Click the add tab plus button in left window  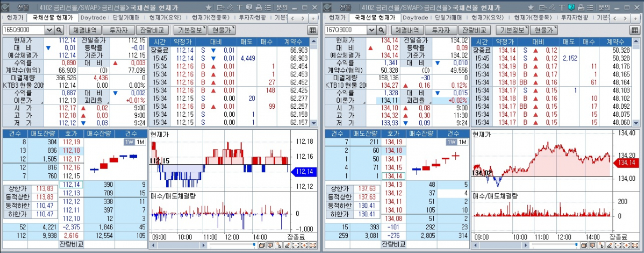pyautogui.click(x=313, y=18)
